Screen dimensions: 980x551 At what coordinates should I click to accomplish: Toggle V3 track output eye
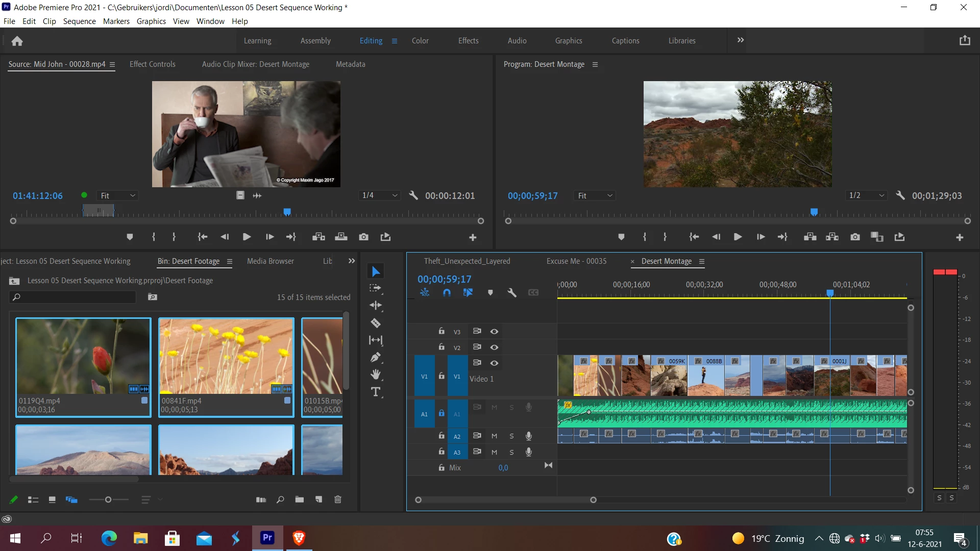[494, 332]
